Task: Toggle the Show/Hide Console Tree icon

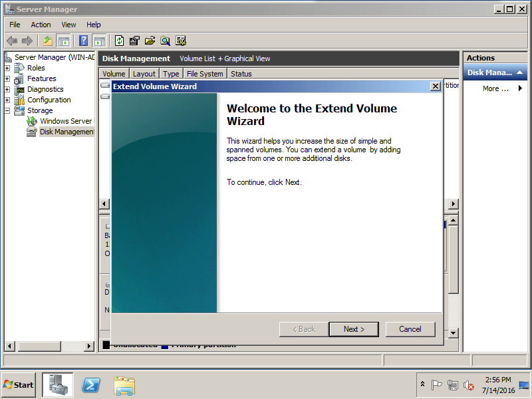Action: (63, 41)
